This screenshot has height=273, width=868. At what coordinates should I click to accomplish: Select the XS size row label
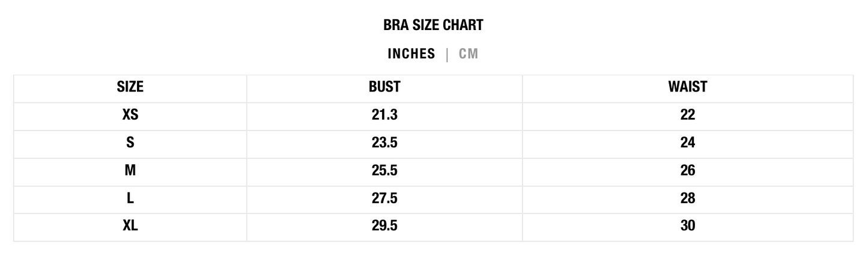point(130,115)
